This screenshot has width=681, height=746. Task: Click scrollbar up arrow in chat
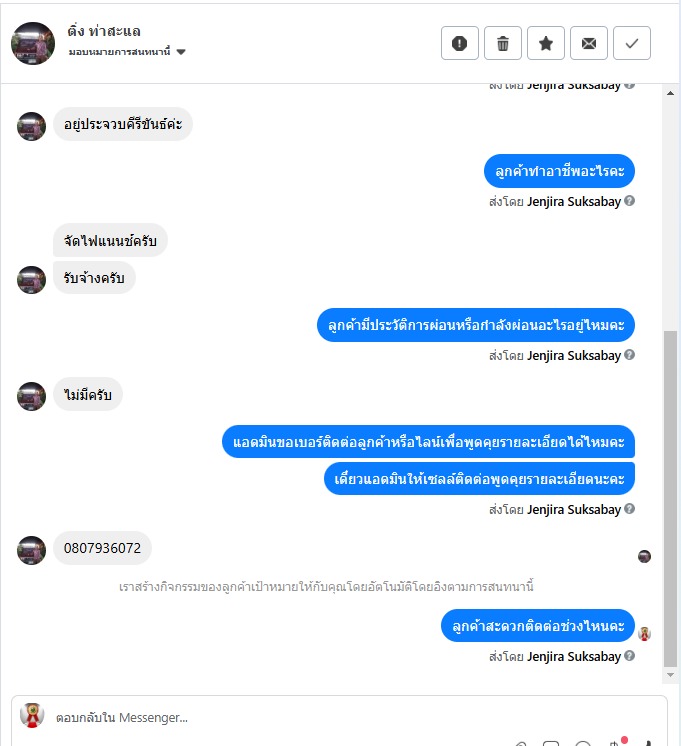tap(670, 93)
